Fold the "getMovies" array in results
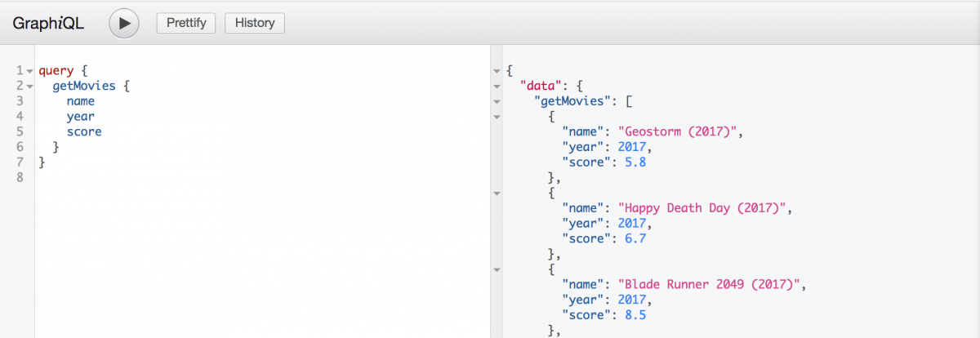980x338 pixels. pos(497,102)
